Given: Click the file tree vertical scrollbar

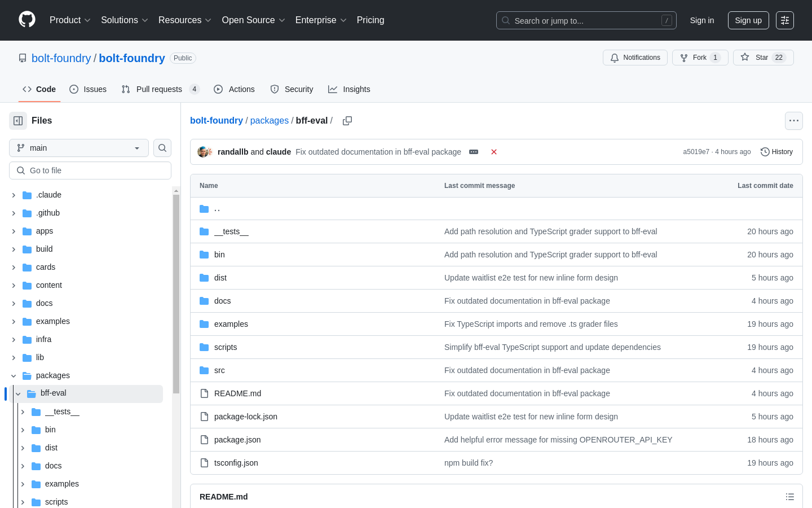Looking at the screenshot, I should pos(176,294).
